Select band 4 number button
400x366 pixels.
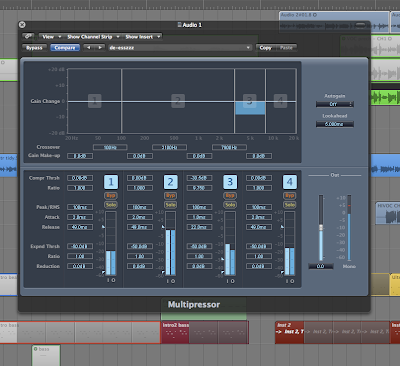coord(290,182)
